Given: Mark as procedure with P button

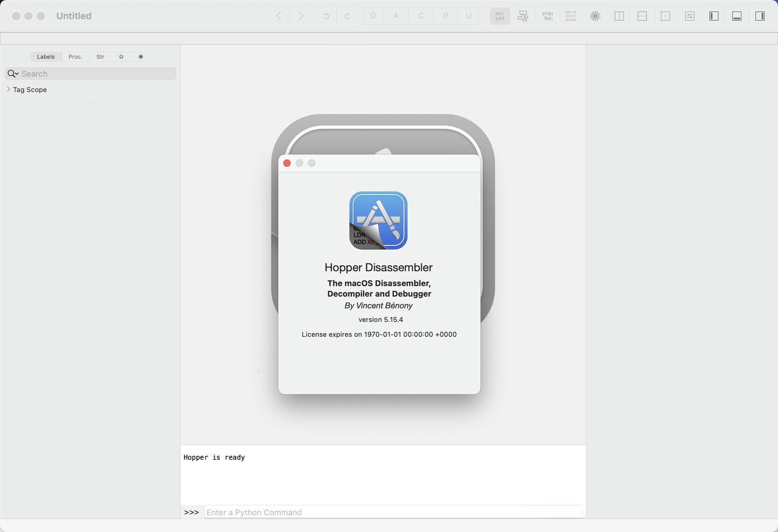Looking at the screenshot, I should coord(445,16).
